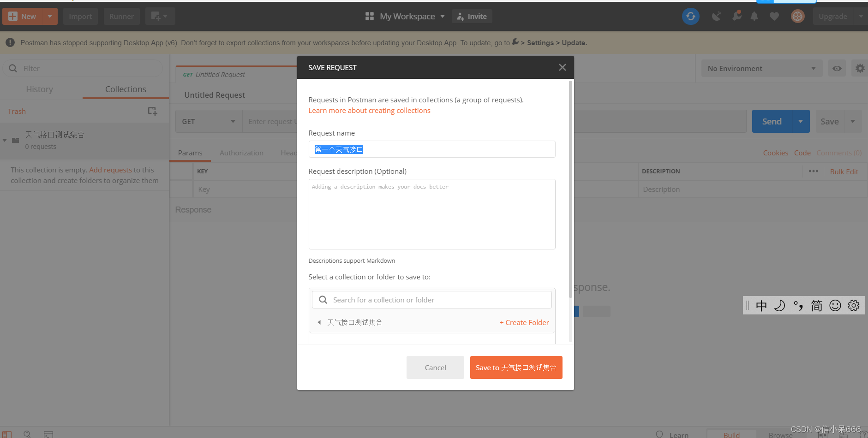
Task: Click the Send button
Action: (x=772, y=121)
